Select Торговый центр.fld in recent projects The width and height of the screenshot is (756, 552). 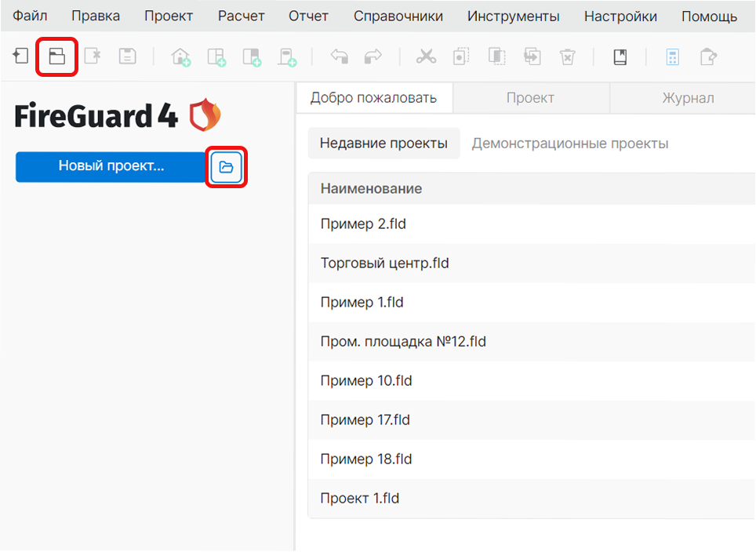point(532,263)
